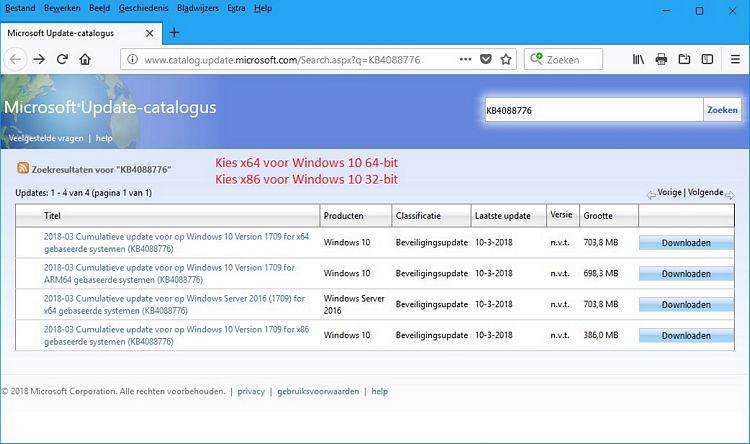Download the Windows Server 2016 update
This screenshot has height=444, width=750.
tap(686, 304)
